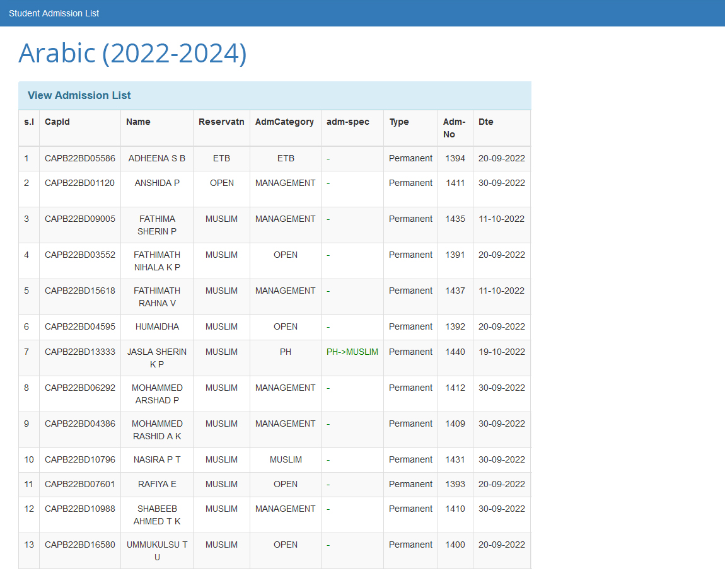This screenshot has width=725, height=588.
Task: Click the View Admission List panel heading
Action: point(79,95)
